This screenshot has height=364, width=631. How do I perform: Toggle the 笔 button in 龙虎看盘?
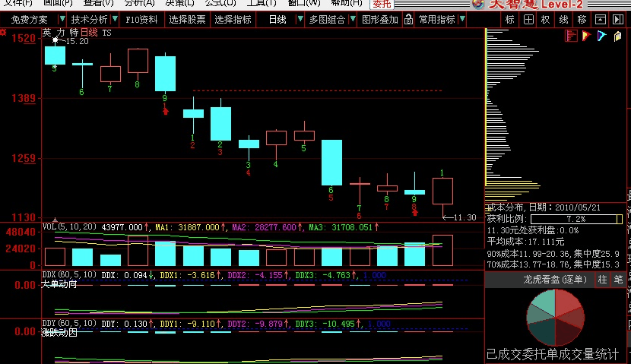[x=619, y=280]
